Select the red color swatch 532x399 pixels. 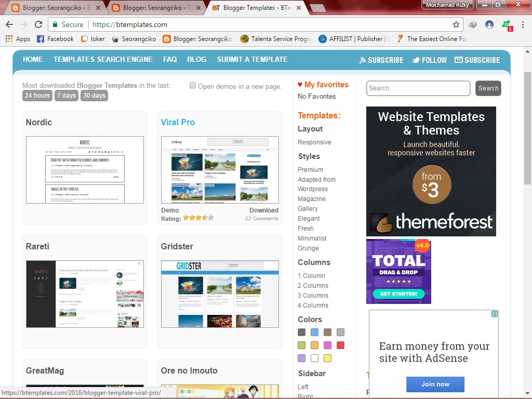click(x=340, y=345)
